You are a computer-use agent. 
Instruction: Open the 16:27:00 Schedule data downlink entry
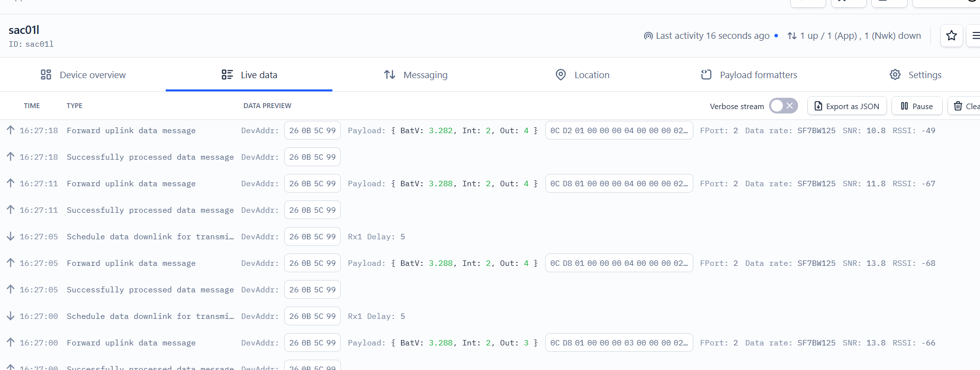[490, 316]
